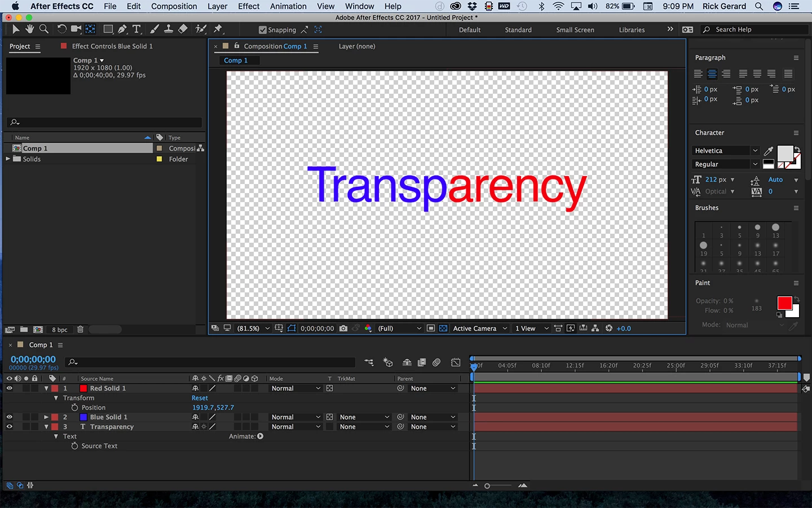Switch to the Small Screen workspace
Image resolution: width=812 pixels, height=508 pixels.
(575, 30)
